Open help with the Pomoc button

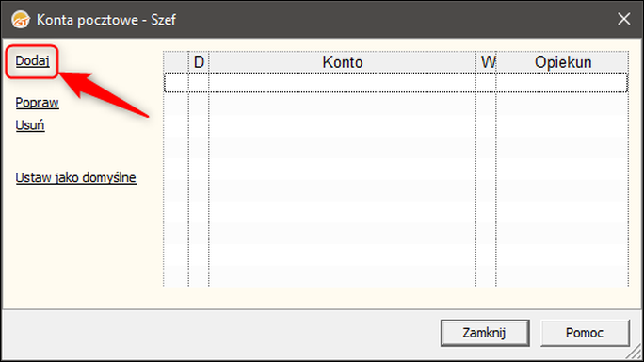(x=585, y=333)
